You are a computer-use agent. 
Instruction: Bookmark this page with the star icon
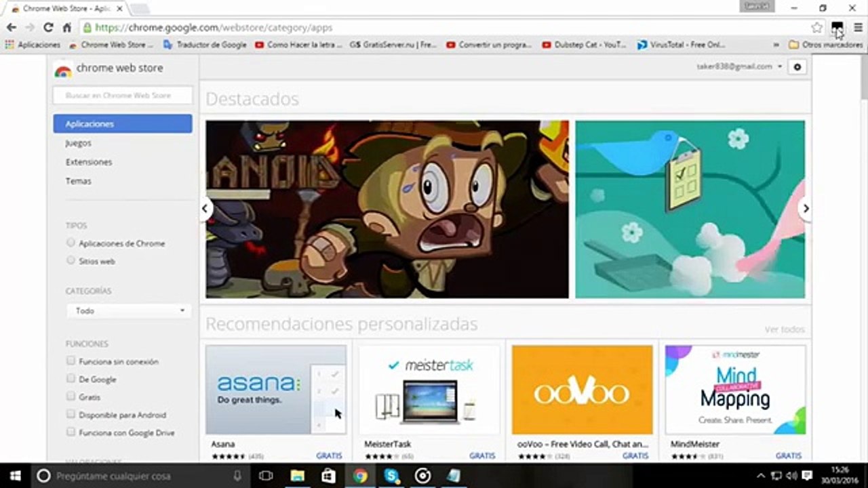click(x=816, y=28)
